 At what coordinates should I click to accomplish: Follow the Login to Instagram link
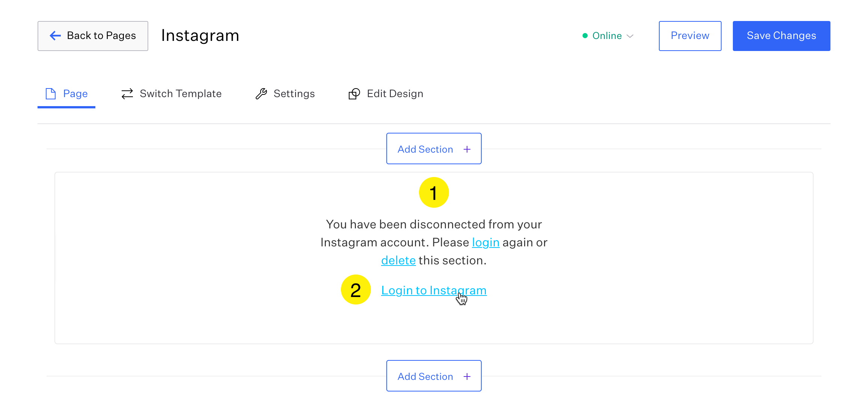pos(434,290)
